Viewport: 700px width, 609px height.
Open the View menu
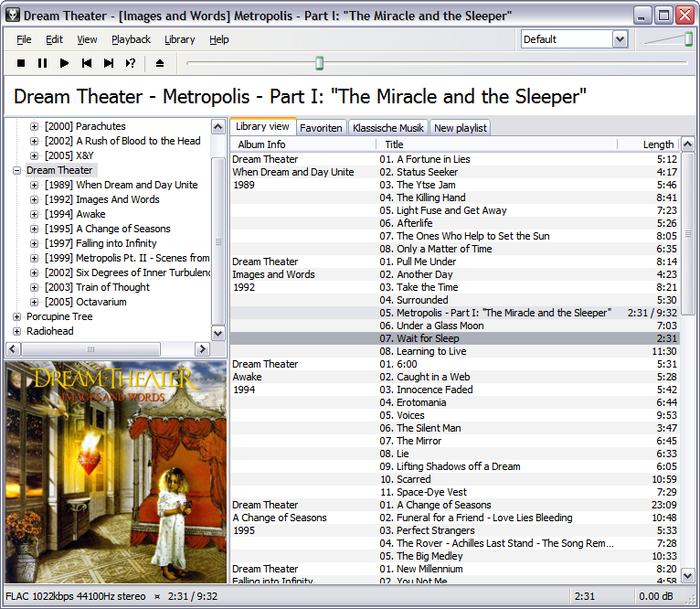[x=87, y=39]
